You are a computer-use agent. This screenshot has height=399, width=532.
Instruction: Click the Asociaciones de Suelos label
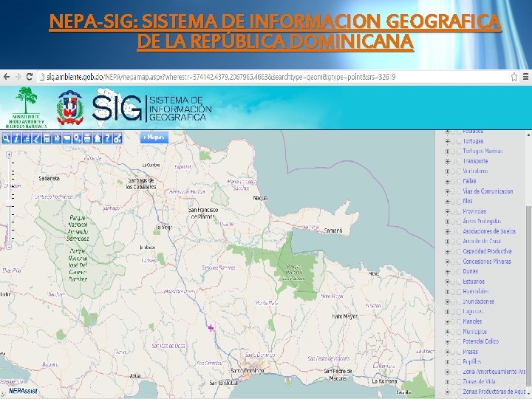click(489, 231)
